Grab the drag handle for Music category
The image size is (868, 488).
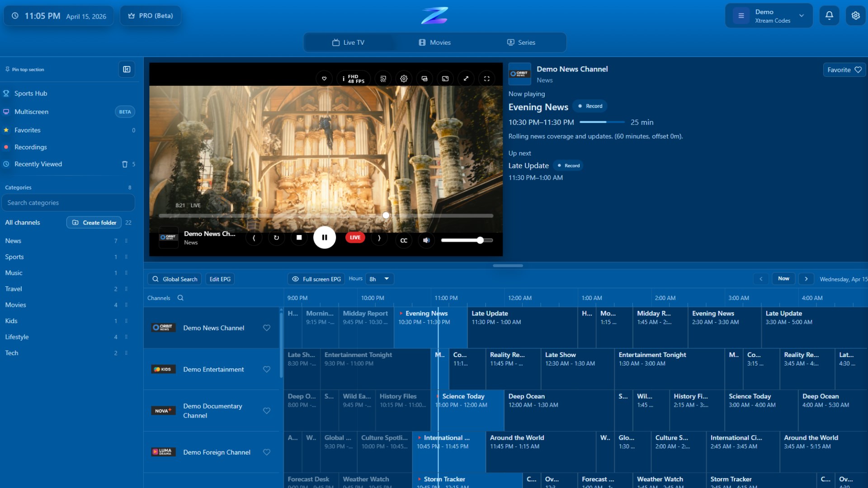pos(126,273)
